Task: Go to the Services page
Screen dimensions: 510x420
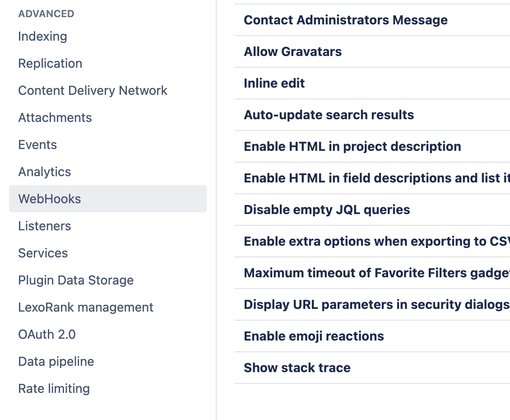Action: coord(43,253)
